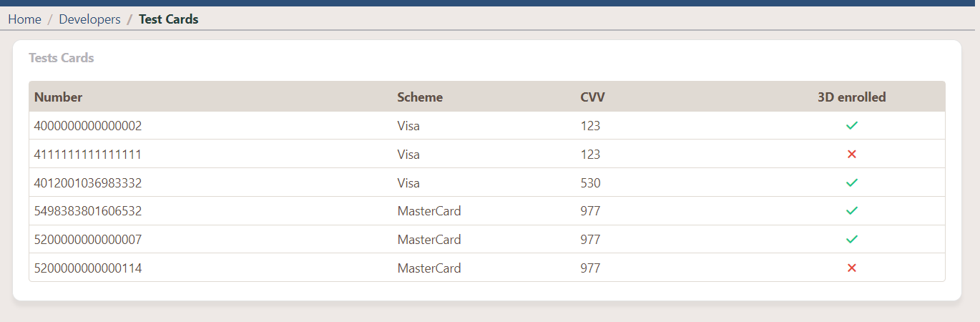980x322 pixels.
Task: Click the MasterCard scheme for card 5200000000000114
Action: [429, 268]
